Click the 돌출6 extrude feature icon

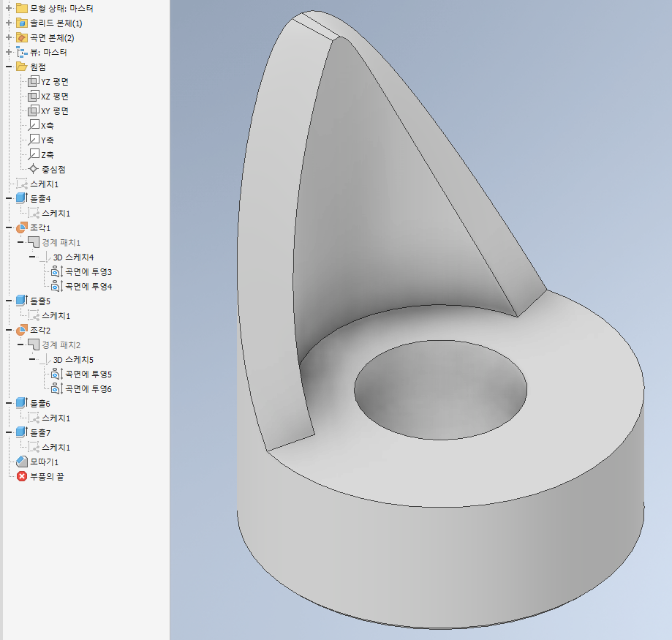point(22,403)
